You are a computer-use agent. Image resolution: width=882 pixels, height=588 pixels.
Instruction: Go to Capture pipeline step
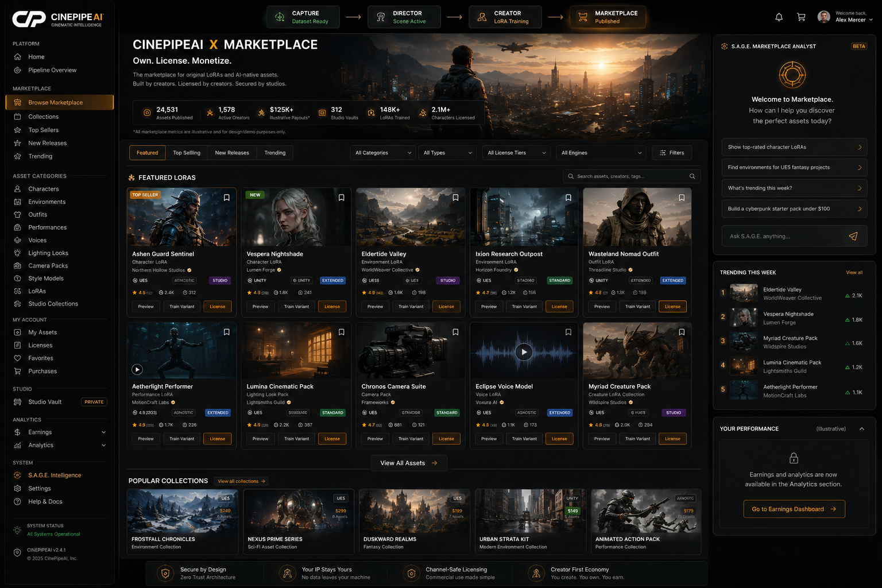(x=303, y=17)
